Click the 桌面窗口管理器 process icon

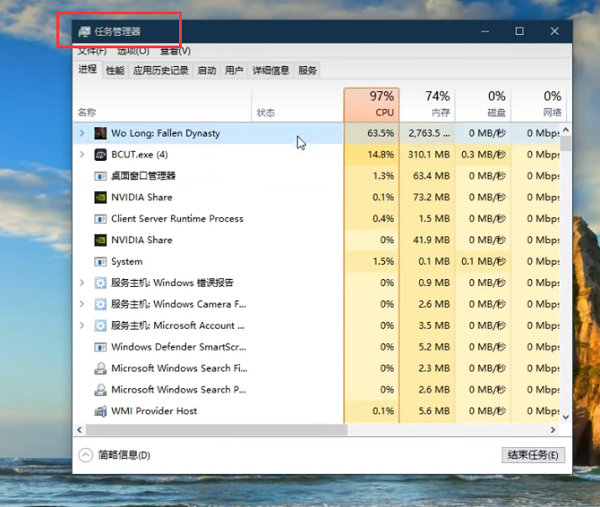101,176
